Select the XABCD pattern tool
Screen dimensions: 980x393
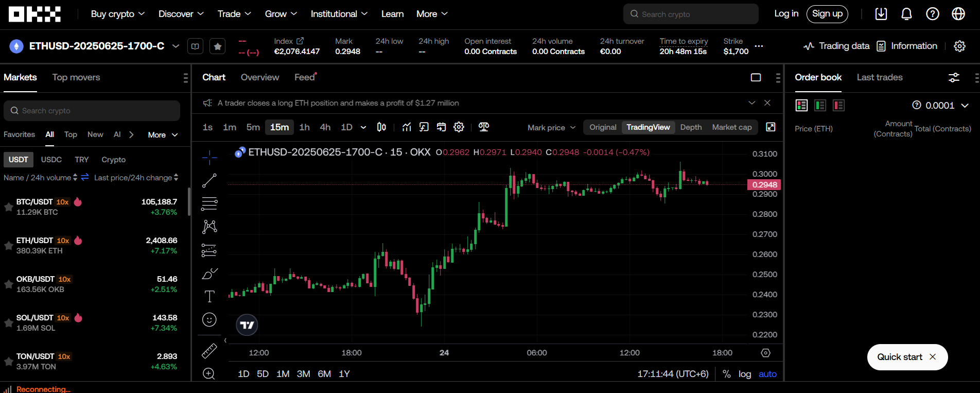[209, 227]
